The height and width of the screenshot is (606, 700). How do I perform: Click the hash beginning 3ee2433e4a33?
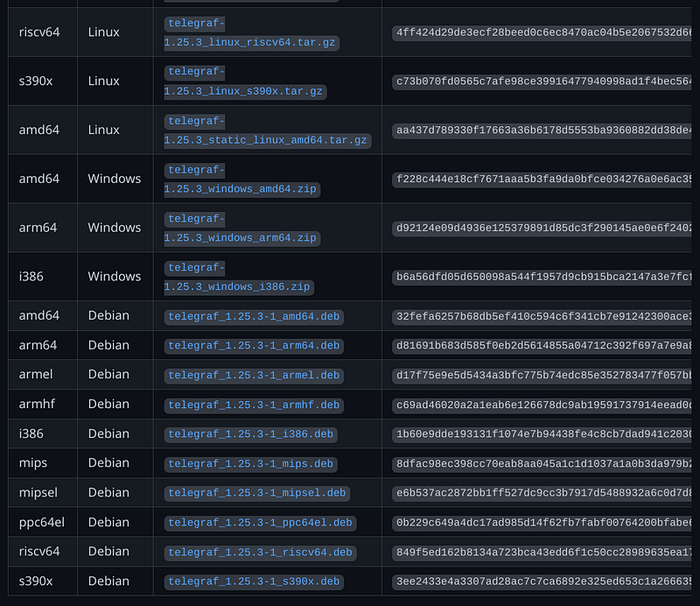click(542, 581)
